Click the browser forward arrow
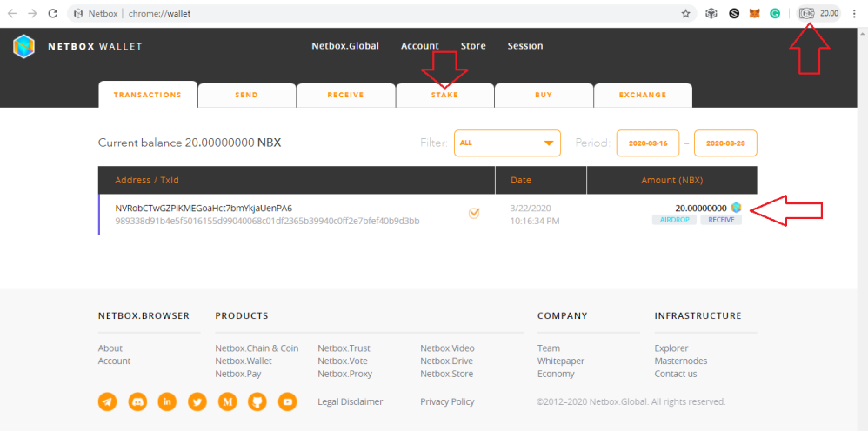868x431 pixels. point(32,13)
